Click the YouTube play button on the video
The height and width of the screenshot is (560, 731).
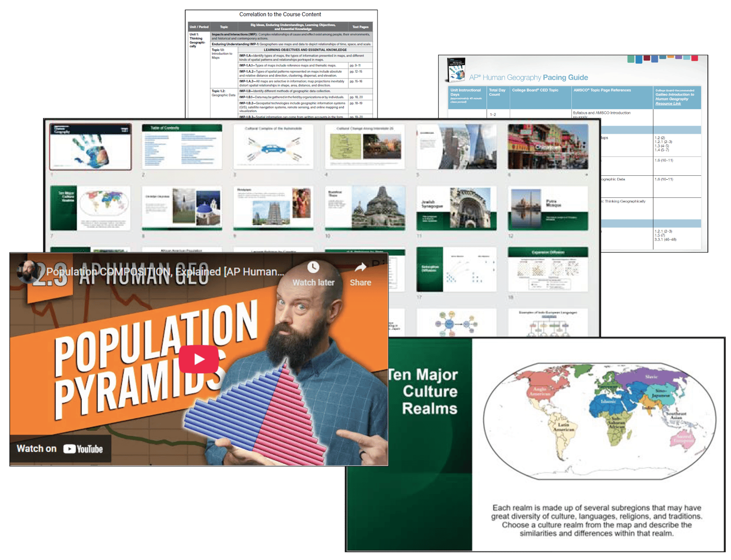click(x=199, y=359)
